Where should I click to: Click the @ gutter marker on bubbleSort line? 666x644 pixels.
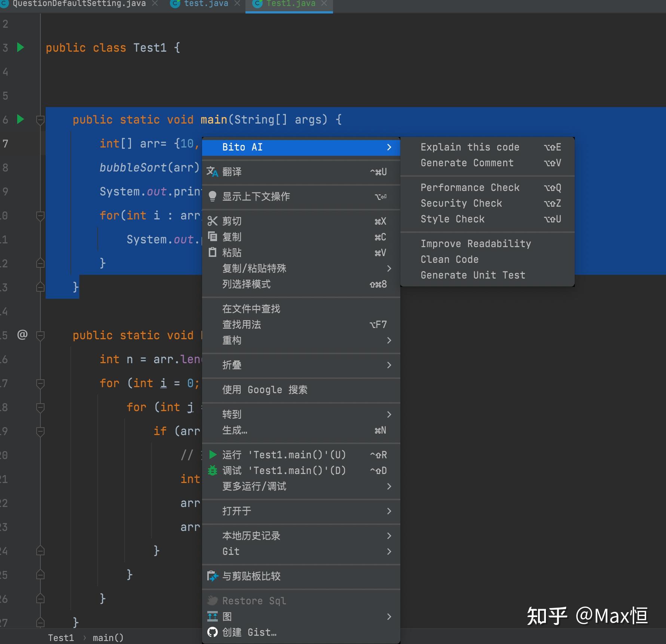point(22,334)
